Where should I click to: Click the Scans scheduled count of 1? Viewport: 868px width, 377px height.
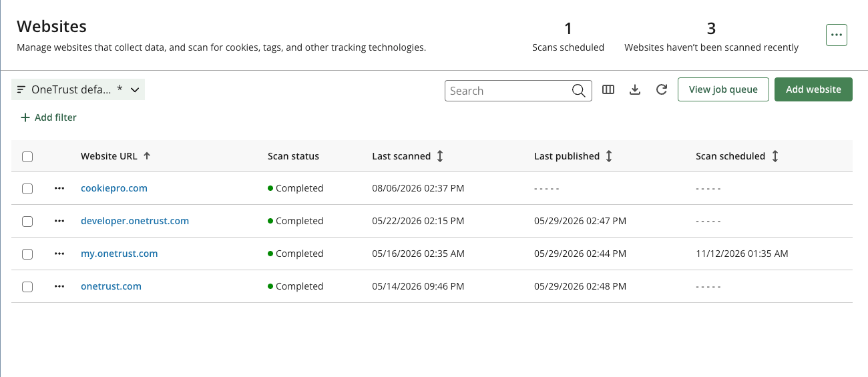(x=568, y=29)
